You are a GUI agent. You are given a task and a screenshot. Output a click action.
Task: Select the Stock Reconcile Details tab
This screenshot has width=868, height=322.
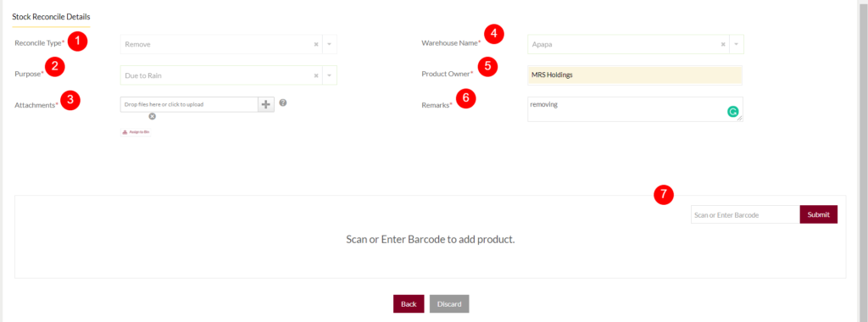(51, 17)
